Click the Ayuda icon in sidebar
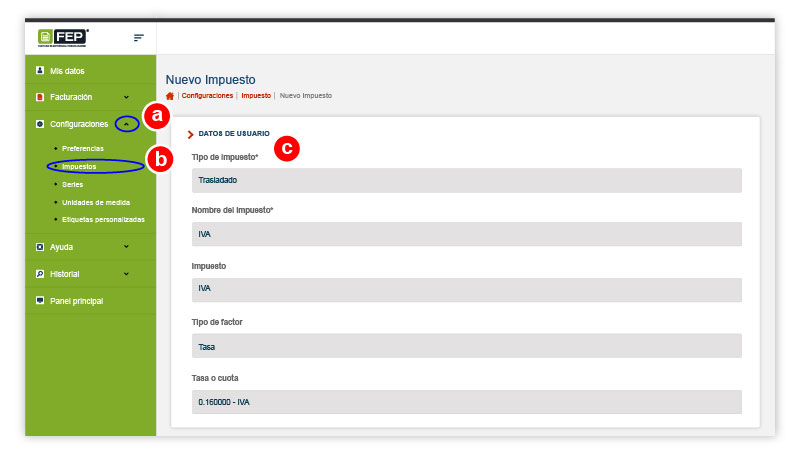The height and width of the screenshot is (450, 800). (40, 247)
